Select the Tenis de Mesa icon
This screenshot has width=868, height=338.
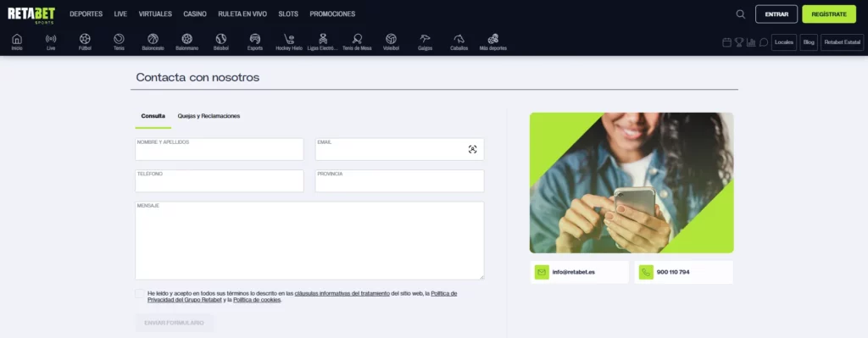coord(357,39)
